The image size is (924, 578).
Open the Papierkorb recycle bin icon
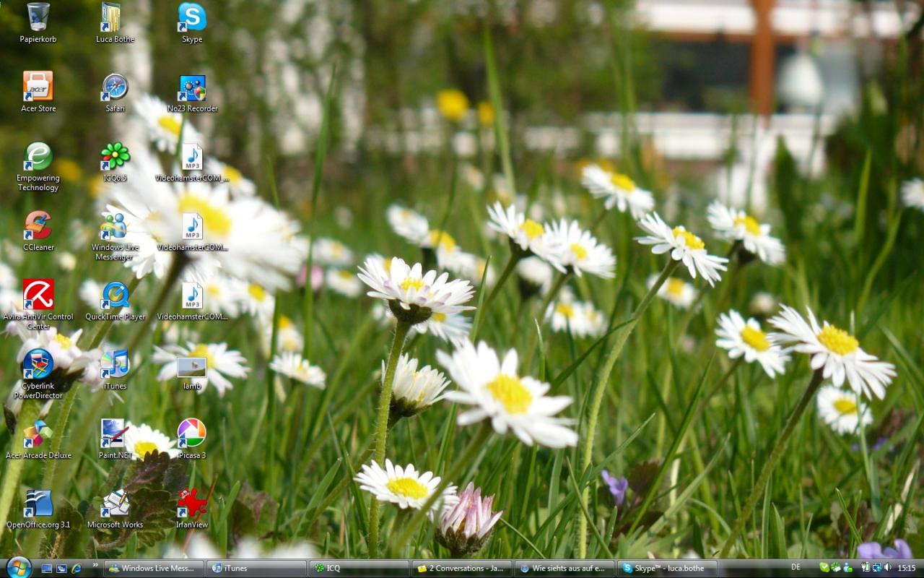pos(38,18)
